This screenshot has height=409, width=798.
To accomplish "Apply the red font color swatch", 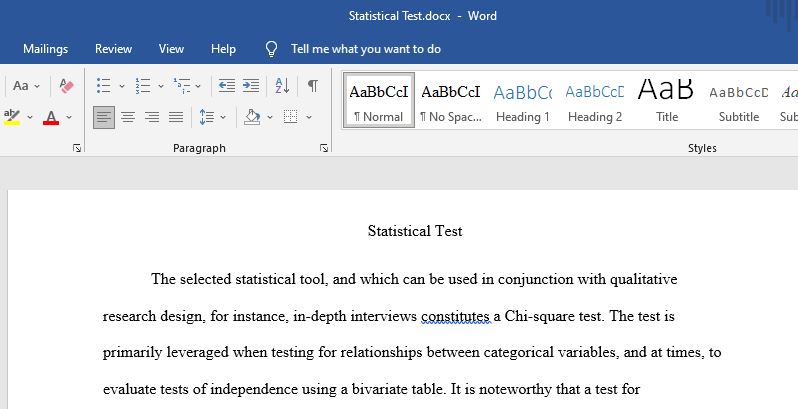I will (51, 117).
